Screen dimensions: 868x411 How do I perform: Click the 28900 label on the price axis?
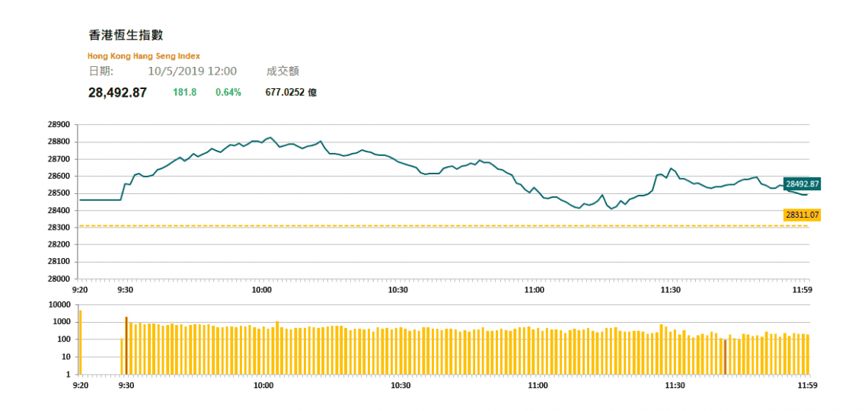tap(59, 125)
